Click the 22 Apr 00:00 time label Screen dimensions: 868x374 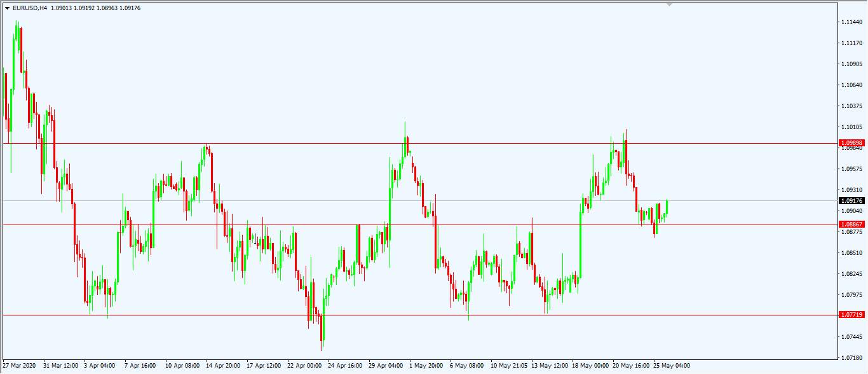coord(305,366)
